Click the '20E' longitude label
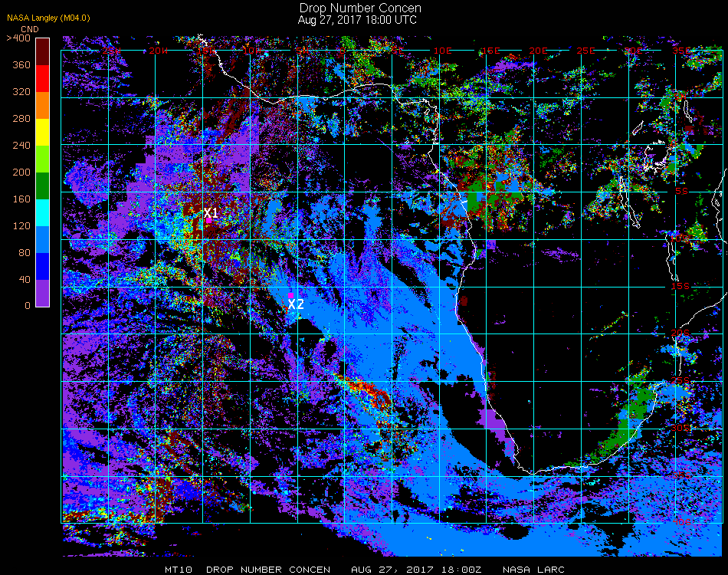This screenshot has width=728, height=575. tap(538, 51)
